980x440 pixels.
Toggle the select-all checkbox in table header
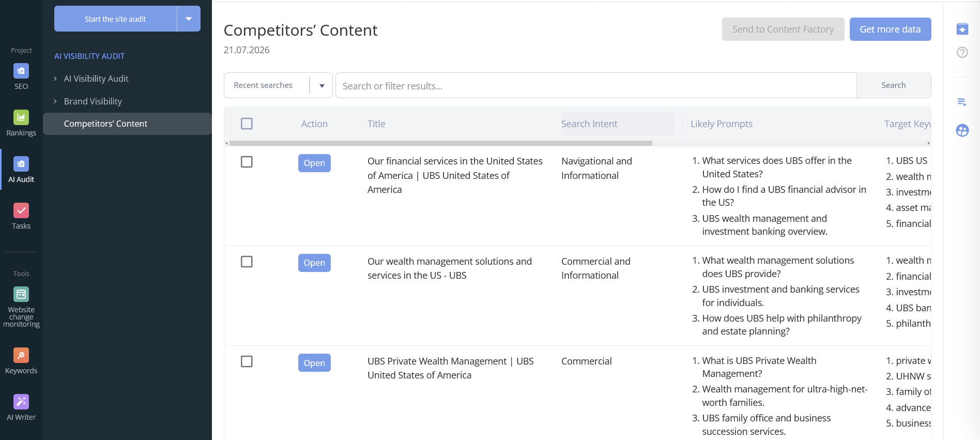[x=247, y=124]
